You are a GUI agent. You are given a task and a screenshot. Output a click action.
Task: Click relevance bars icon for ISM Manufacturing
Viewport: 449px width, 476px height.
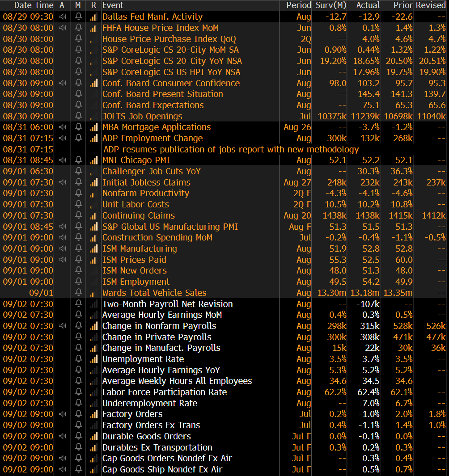coord(93,249)
